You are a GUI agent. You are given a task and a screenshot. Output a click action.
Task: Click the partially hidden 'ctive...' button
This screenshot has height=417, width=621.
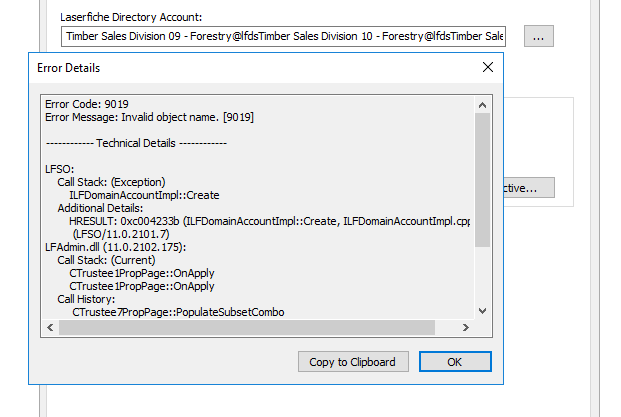coord(529,188)
